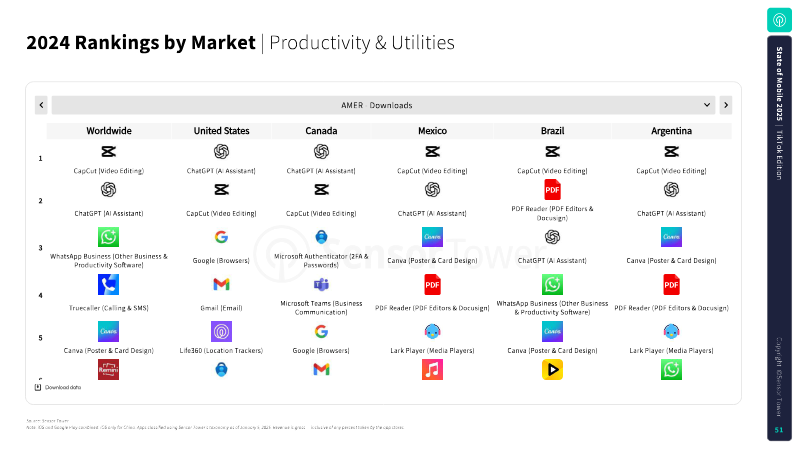Viewport: 800px width, 450px height.
Task: Click the Google icon under United States
Action: [x=221, y=237]
